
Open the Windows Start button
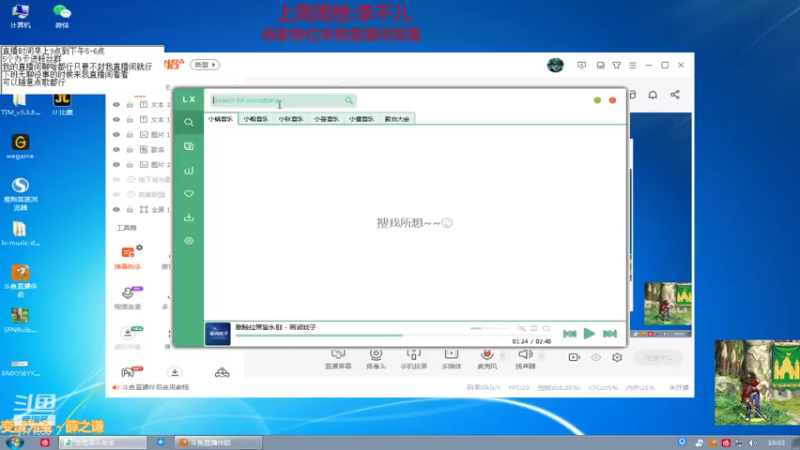(x=14, y=442)
